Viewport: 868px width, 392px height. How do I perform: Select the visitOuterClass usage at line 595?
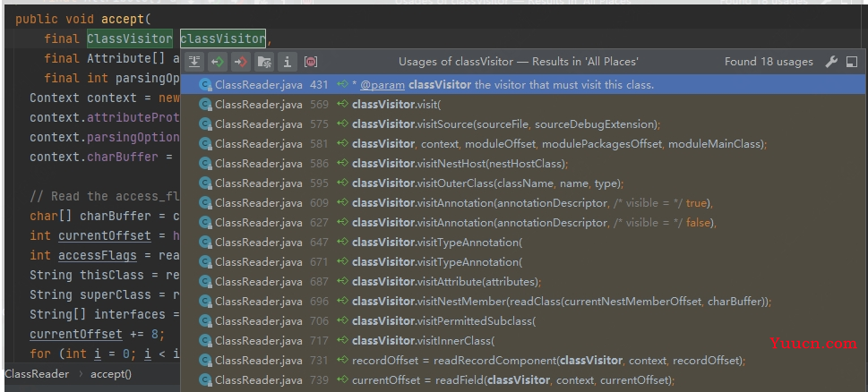pos(522,183)
